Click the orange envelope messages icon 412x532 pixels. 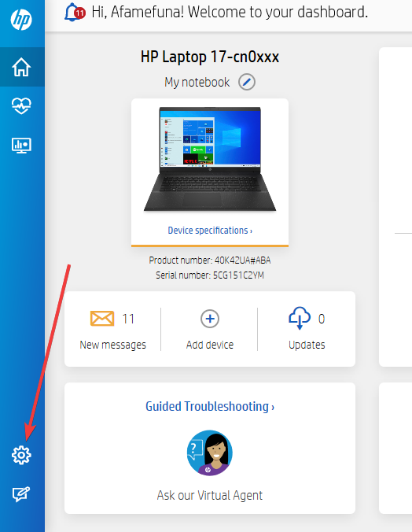pyautogui.click(x=102, y=318)
